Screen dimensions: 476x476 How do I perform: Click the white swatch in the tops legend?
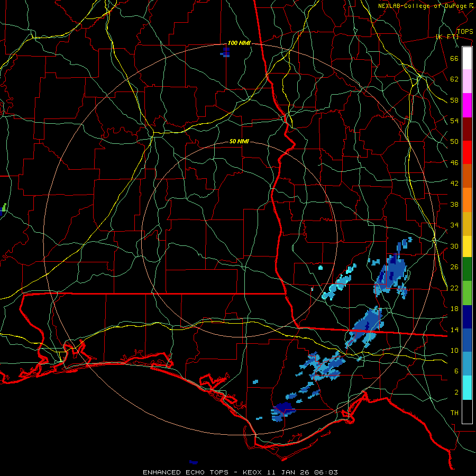point(467,58)
